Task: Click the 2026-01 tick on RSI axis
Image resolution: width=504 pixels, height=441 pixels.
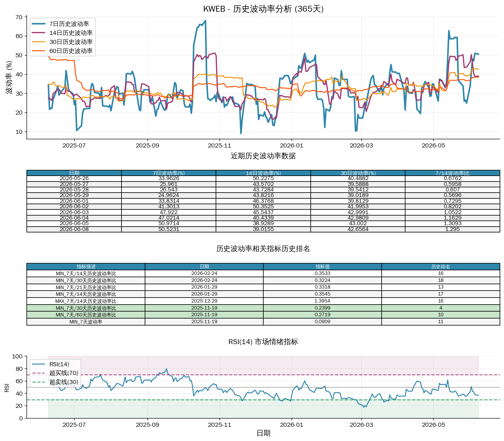Action: 292,425
